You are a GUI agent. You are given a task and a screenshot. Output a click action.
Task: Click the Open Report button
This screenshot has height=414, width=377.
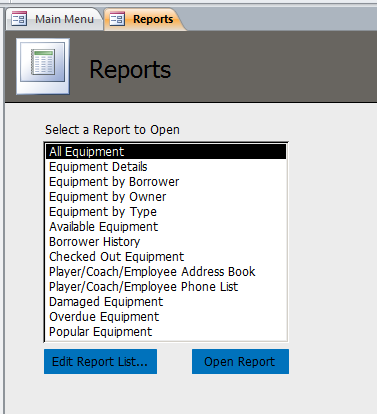pos(240,362)
